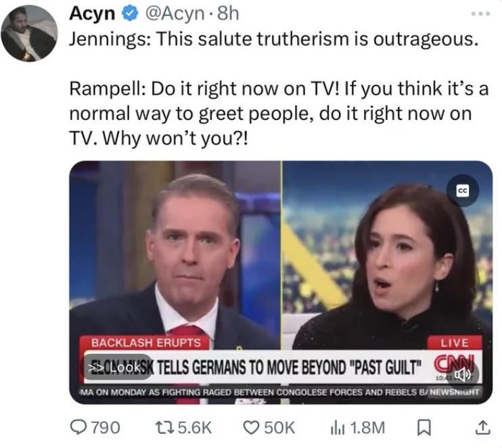Click the blue verified badge
502x448 pixels.
point(129,14)
